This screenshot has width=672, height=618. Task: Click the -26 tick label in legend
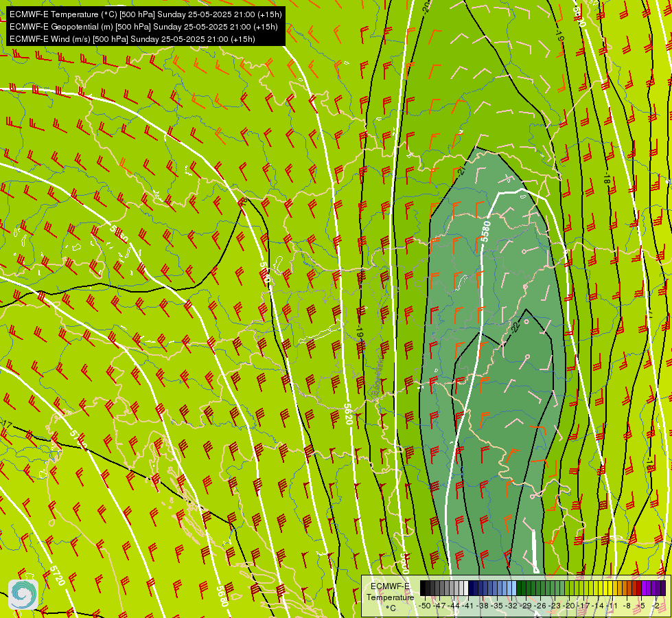[542, 606]
